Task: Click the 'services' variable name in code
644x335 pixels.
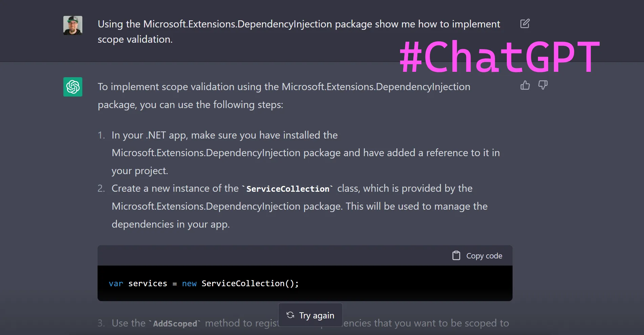Action: click(x=148, y=284)
